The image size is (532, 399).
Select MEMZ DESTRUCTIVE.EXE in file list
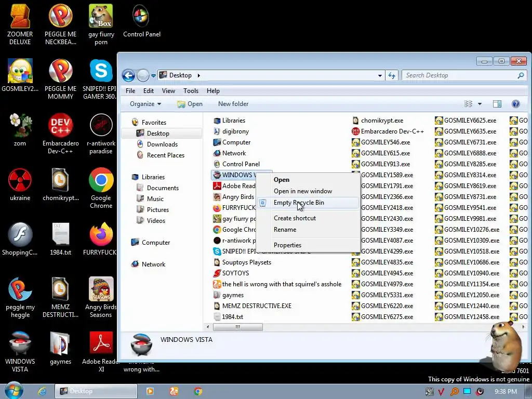(252, 306)
